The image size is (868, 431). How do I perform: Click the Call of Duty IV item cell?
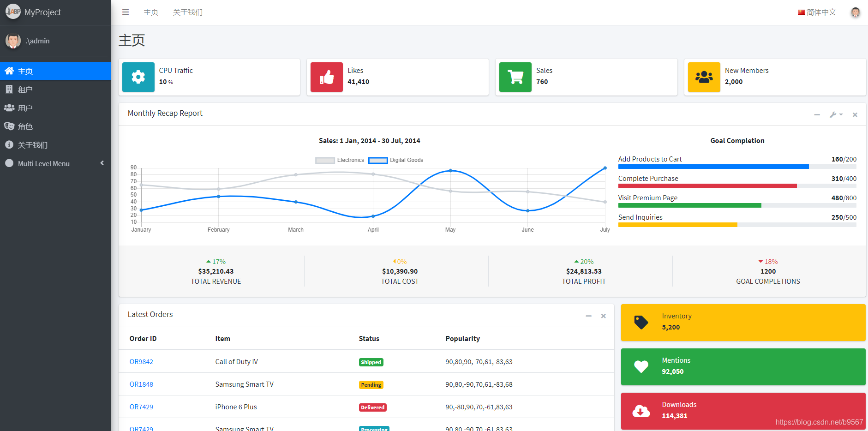click(x=237, y=362)
